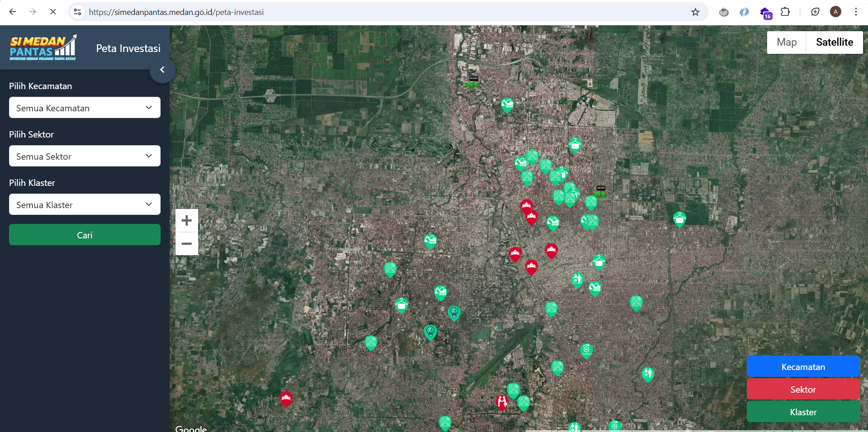Switch to the Satellite view tab
Image resolution: width=868 pixels, height=432 pixels.
point(835,42)
